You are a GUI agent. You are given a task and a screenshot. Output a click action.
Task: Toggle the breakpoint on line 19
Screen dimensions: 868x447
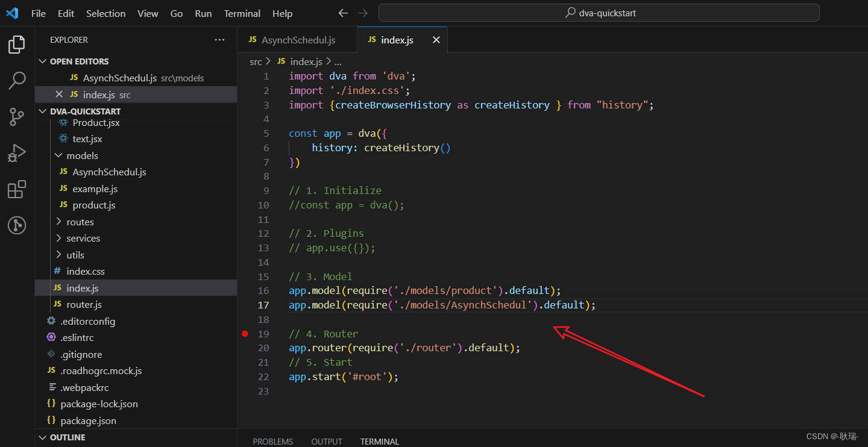tap(245, 333)
